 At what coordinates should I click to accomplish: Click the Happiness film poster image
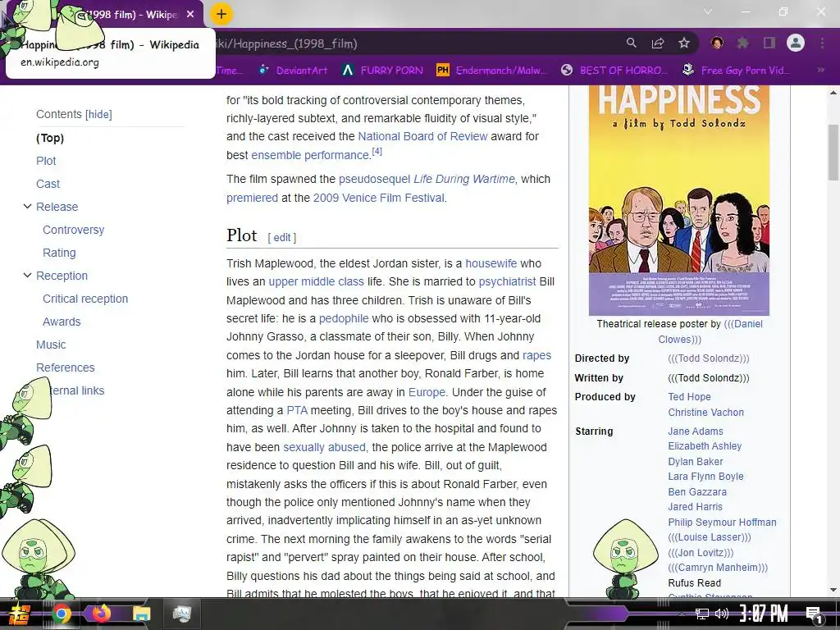click(x=678, y=200)
